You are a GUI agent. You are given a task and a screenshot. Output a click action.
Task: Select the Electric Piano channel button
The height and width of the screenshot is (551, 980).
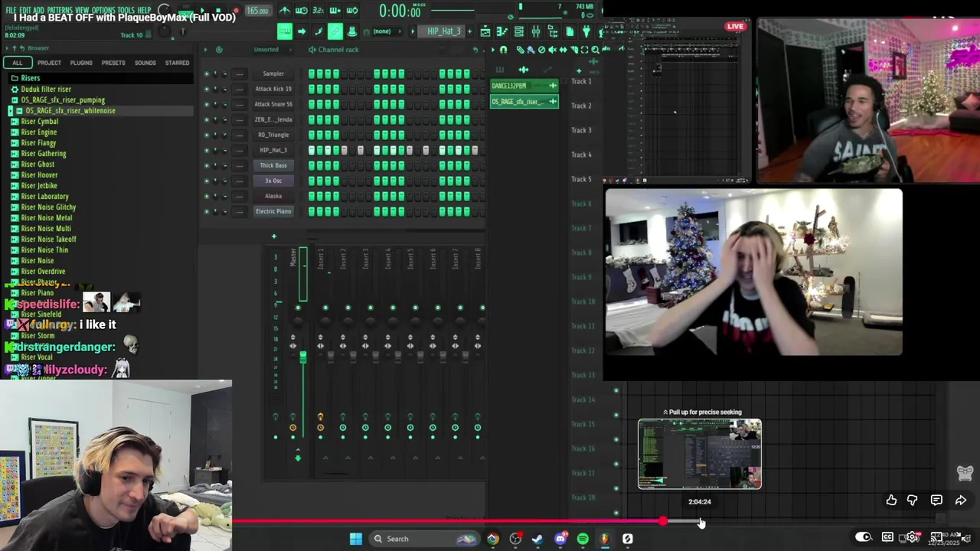[x=273, y=211]
